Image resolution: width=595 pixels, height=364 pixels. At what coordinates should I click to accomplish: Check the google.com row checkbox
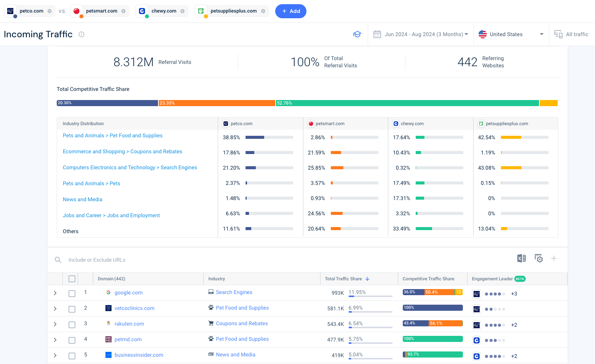[72, 294]
